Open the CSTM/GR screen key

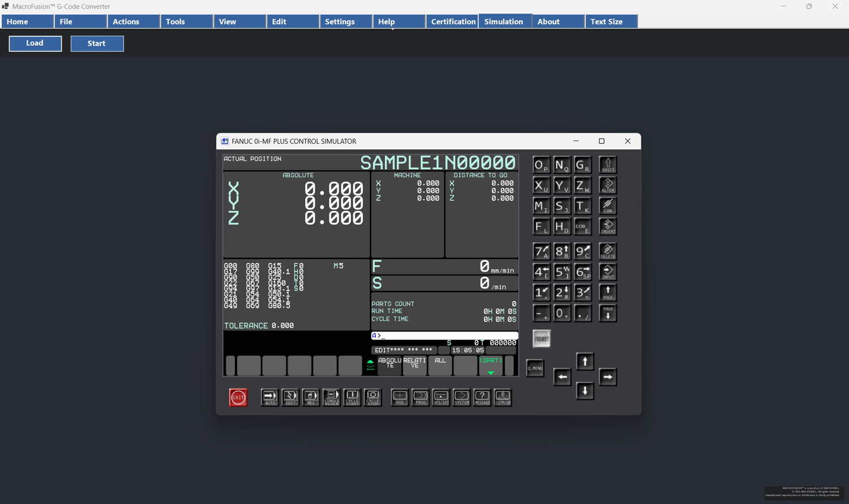coord(503,397)
